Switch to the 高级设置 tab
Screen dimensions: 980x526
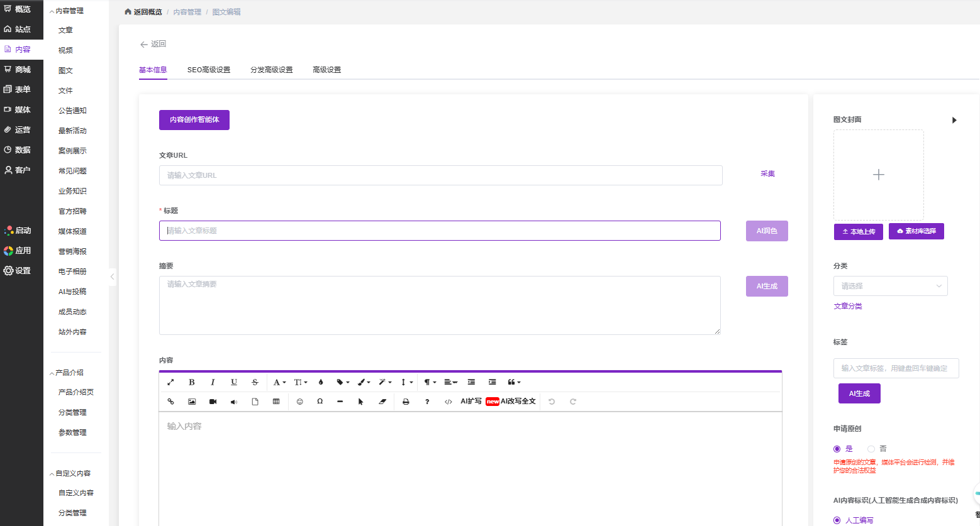(x=327, y=70)
